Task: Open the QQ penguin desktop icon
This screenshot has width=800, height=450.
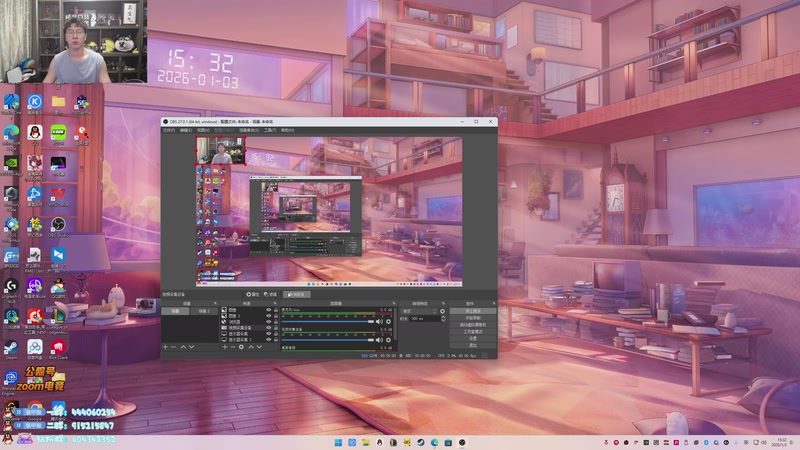Action: (x=35, y=135)
